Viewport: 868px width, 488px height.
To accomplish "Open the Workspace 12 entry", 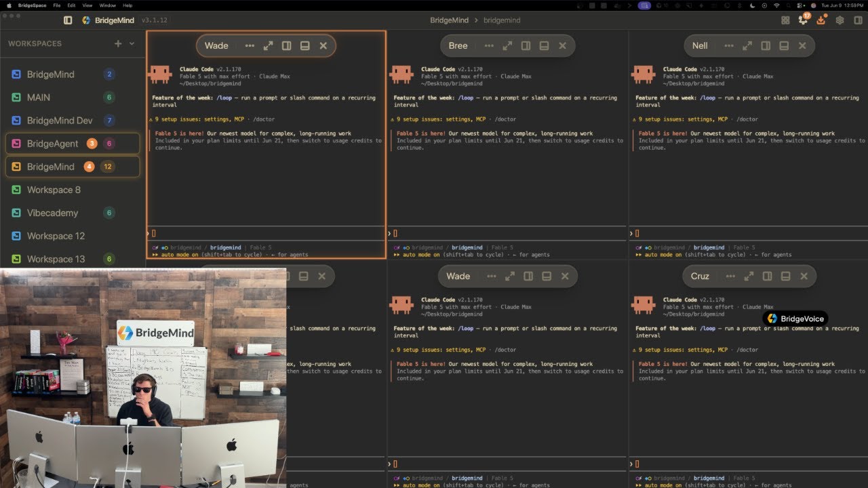I will coord(72,236).
